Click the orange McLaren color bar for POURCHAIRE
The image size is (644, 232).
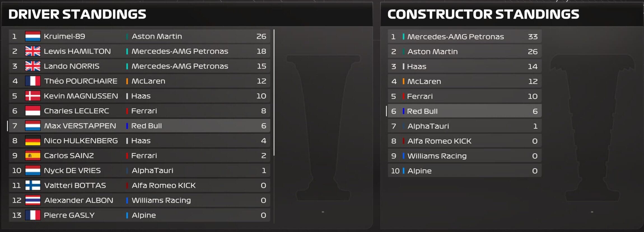[127, 81]
